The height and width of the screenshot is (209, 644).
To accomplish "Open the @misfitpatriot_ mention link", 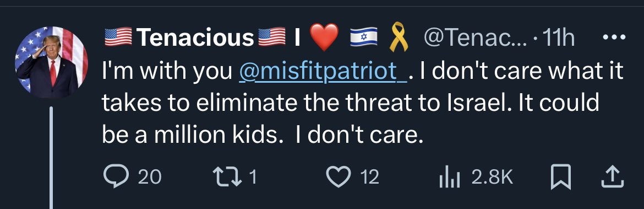I will point(323,72).
